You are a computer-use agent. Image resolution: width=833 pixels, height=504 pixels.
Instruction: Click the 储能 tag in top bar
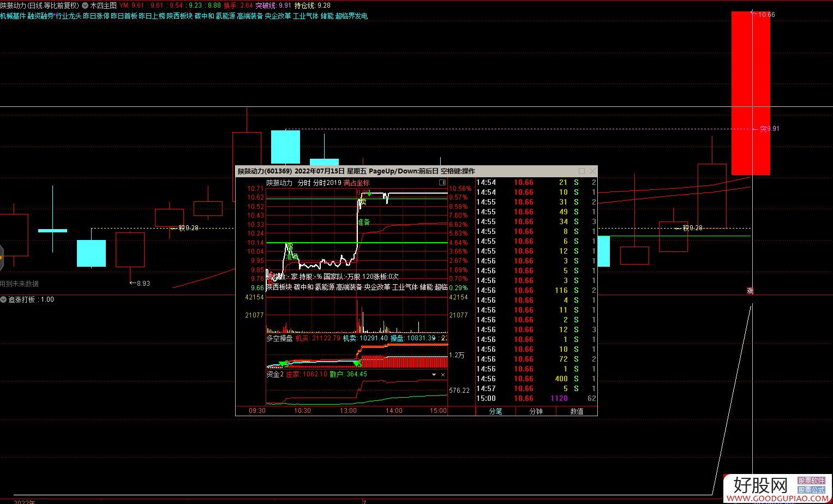pos(327,16)
